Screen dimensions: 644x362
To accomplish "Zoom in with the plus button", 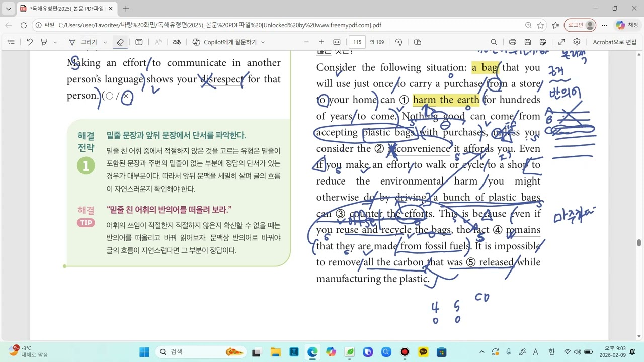I will pos(321,42).
